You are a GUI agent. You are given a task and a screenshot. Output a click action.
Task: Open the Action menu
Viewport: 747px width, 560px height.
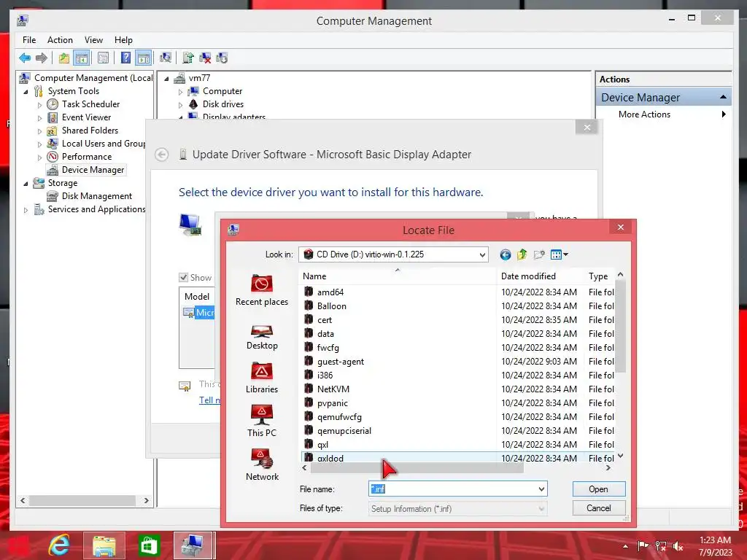pos(60,40)
